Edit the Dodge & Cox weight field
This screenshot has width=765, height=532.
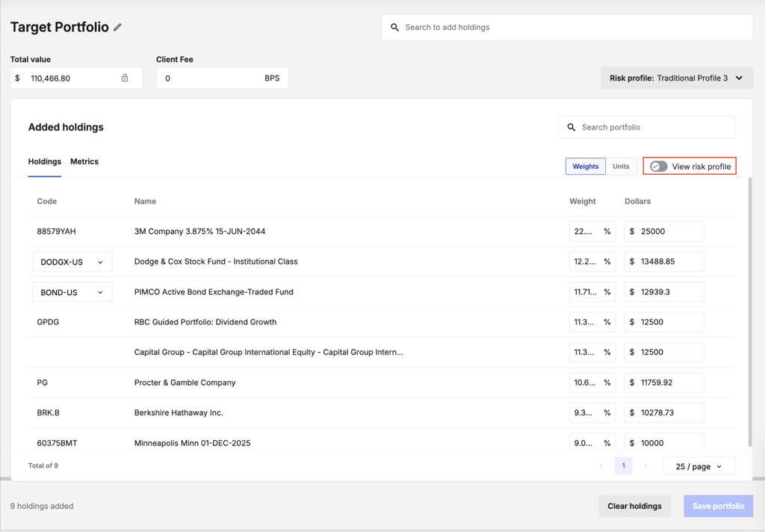592,262
